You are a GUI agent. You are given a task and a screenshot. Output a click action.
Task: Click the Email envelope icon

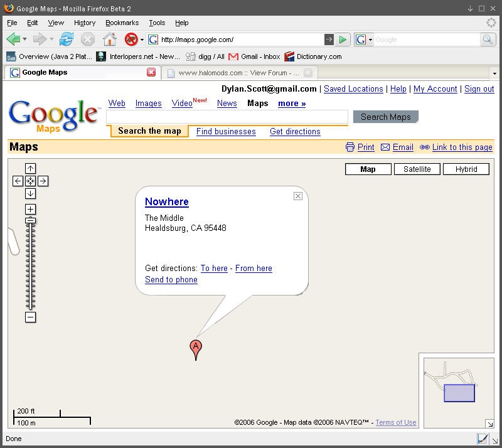click(x=385, y=147)
